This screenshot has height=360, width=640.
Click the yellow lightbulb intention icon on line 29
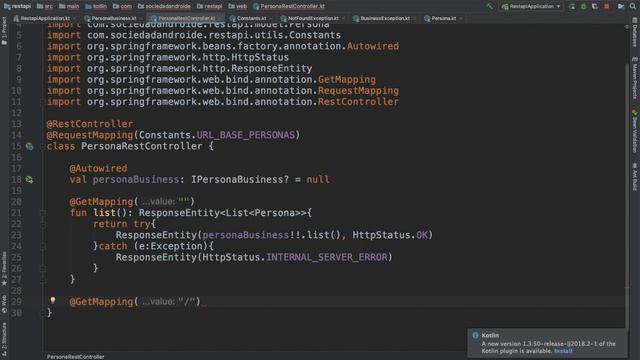[53, 300]
